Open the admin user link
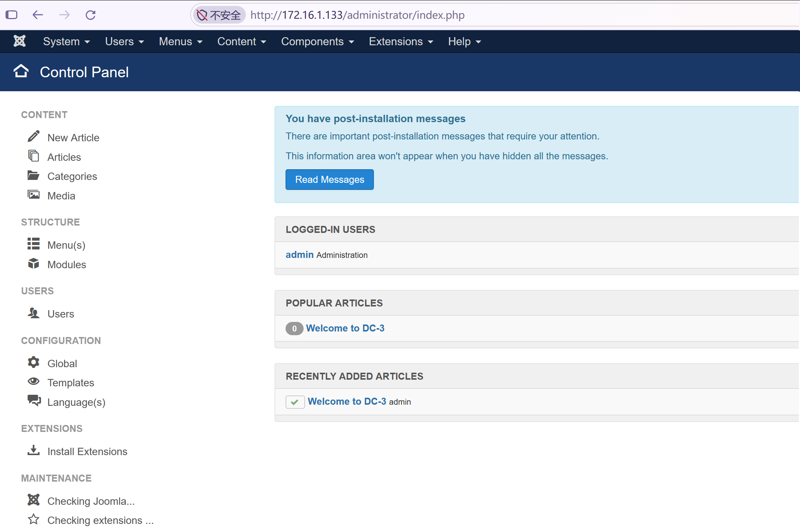 click(300, 255)
